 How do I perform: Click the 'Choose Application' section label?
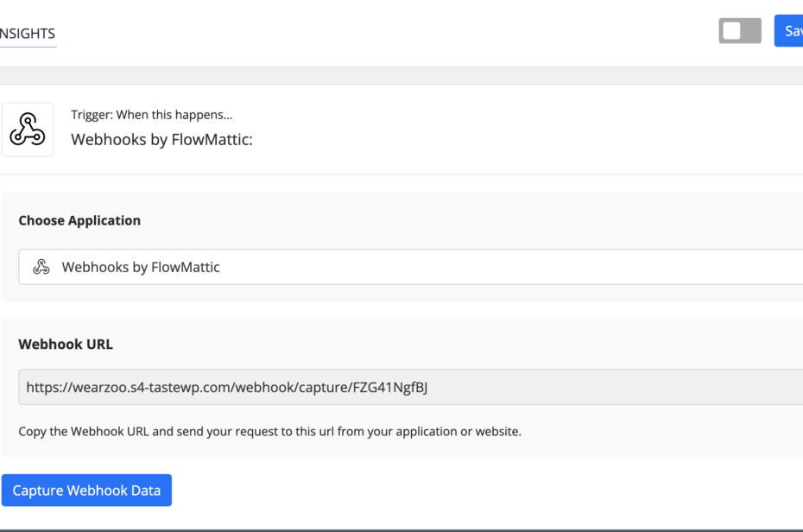(79, 220)
